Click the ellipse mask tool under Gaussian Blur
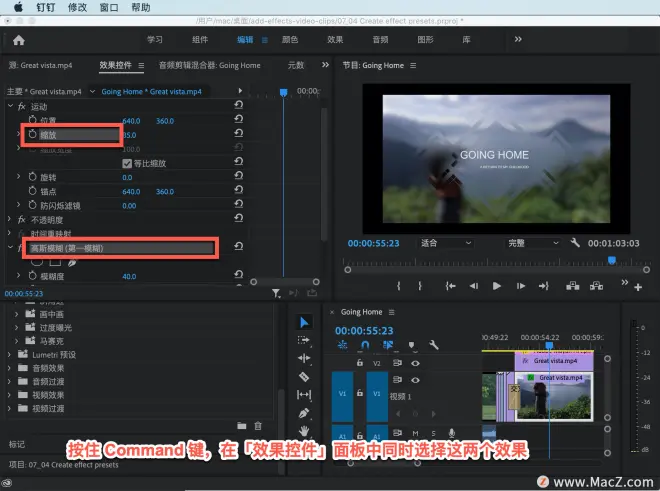Viewport: 660px width, 491px height. pyautogui.click(x=37, y=263)
